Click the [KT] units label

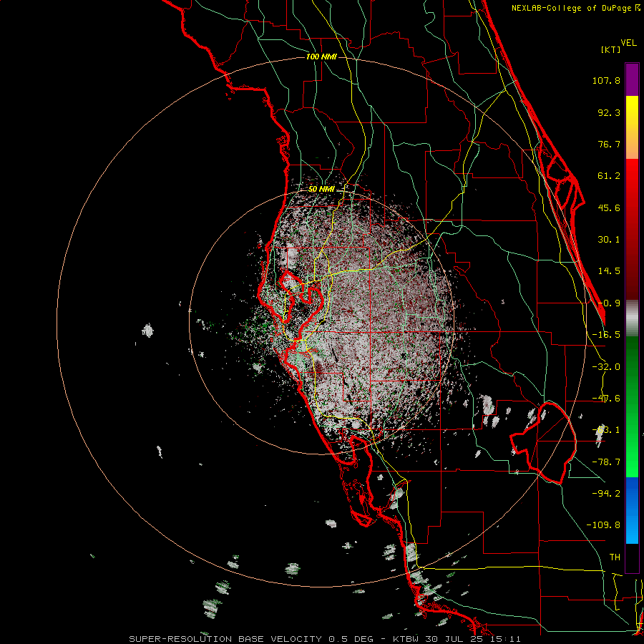click(x=611, y=49)
